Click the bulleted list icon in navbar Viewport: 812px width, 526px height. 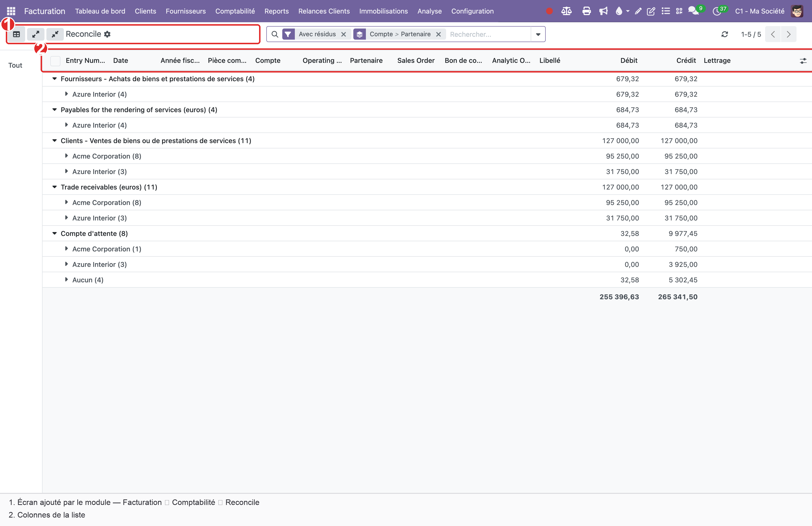click(x=665, y=11)
